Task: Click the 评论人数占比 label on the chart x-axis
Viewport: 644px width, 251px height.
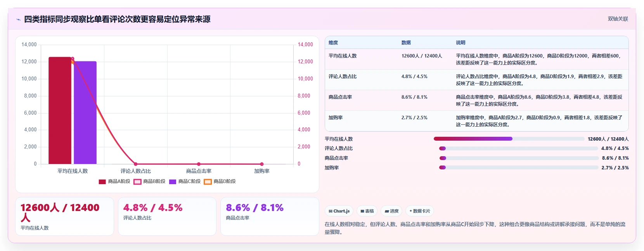Action: (x=135, y=171)
